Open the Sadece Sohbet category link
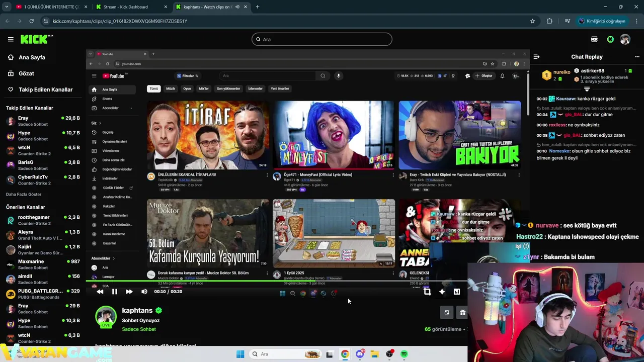The height and width of the screenshot is (362, 644). click(139, 329)
